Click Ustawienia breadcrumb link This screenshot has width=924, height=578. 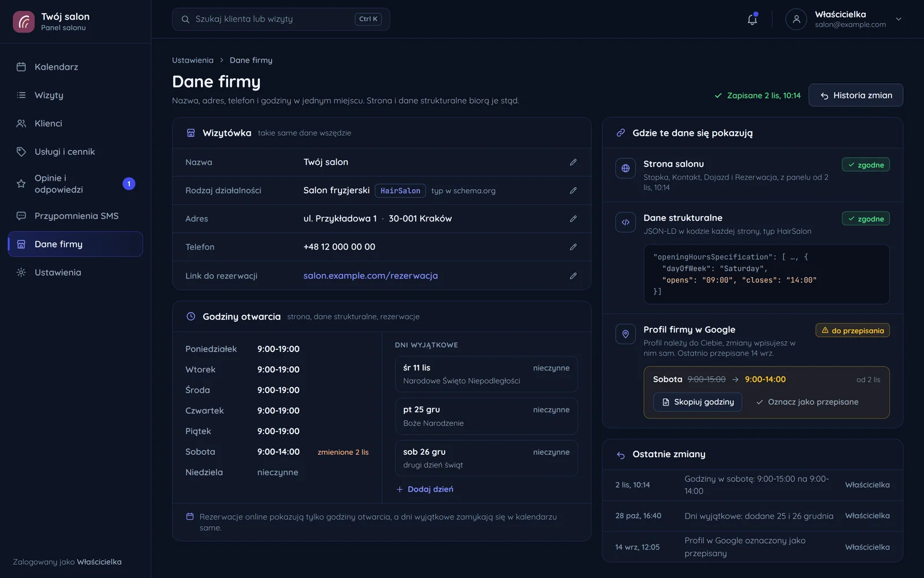tap(193, 60)
